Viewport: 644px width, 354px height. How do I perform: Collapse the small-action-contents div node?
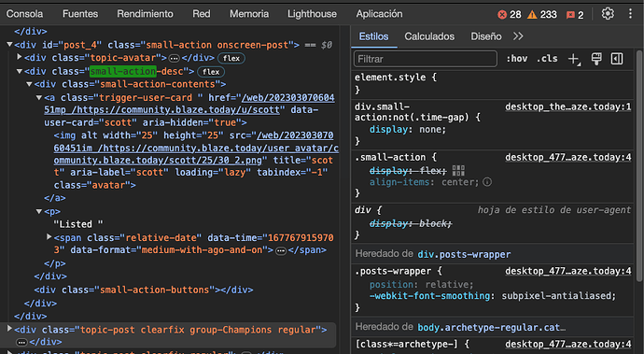[x=29, y=84]
